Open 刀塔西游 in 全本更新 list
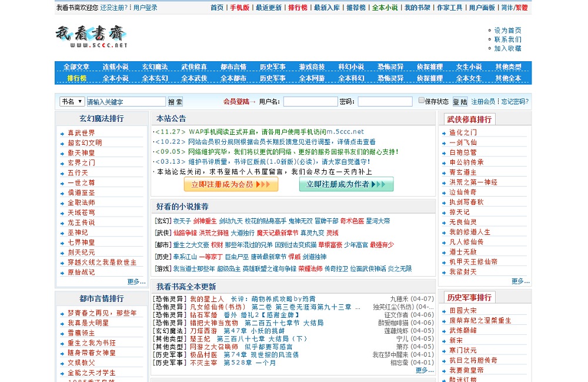Viewport: 588px width, 382px height. [x=203, y=331]
